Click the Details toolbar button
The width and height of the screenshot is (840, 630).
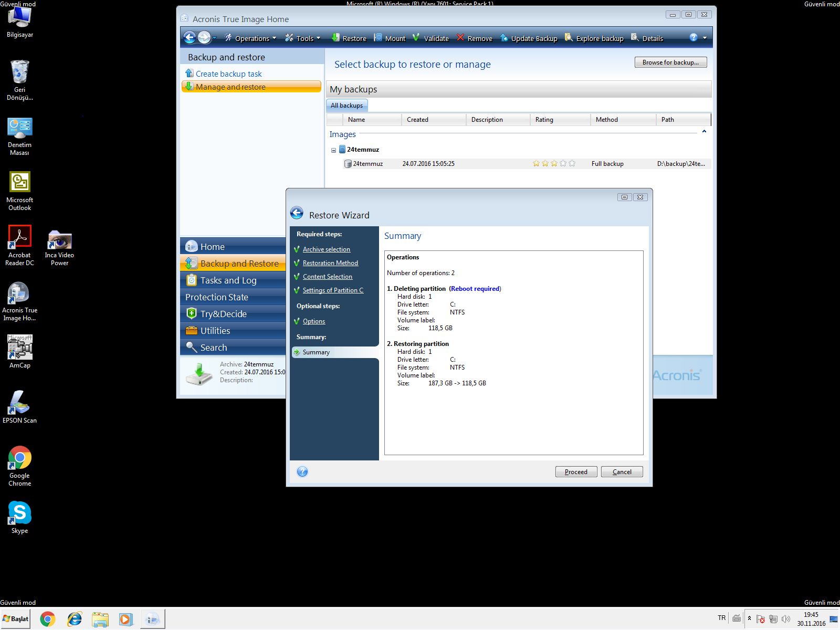point(647,38)
